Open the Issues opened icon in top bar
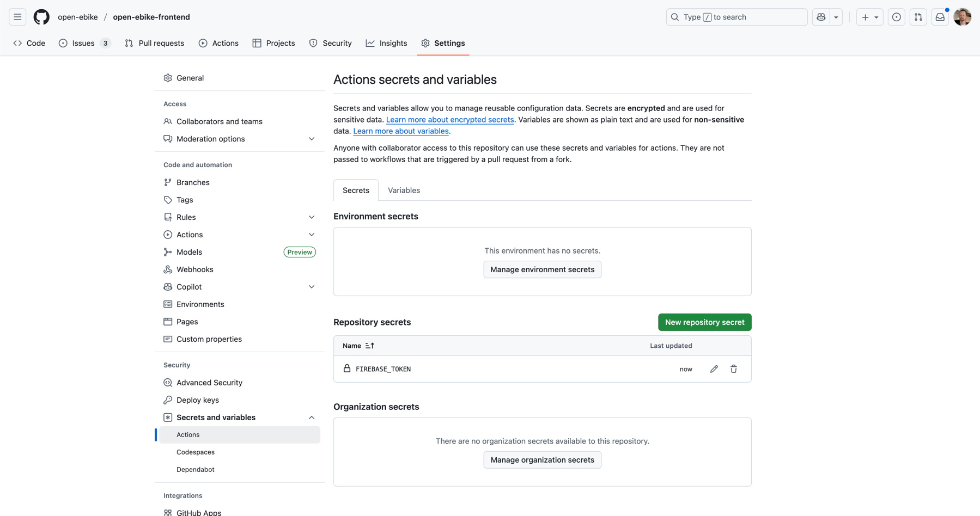Screen dimensions: 980x516 click(x=896, y=17)
